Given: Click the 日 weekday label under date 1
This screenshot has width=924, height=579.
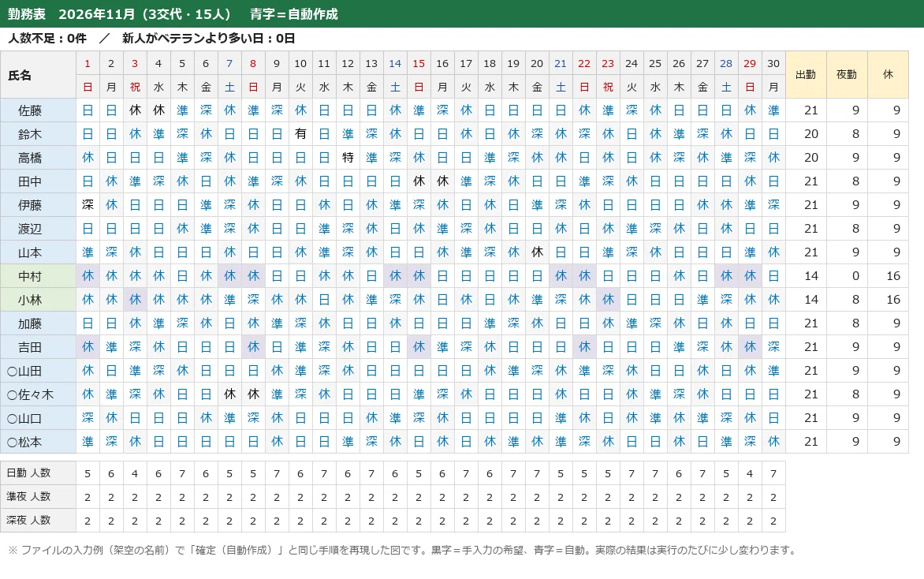Looking at the screenshot, I should pyautogui.click(x=88, y=87).
